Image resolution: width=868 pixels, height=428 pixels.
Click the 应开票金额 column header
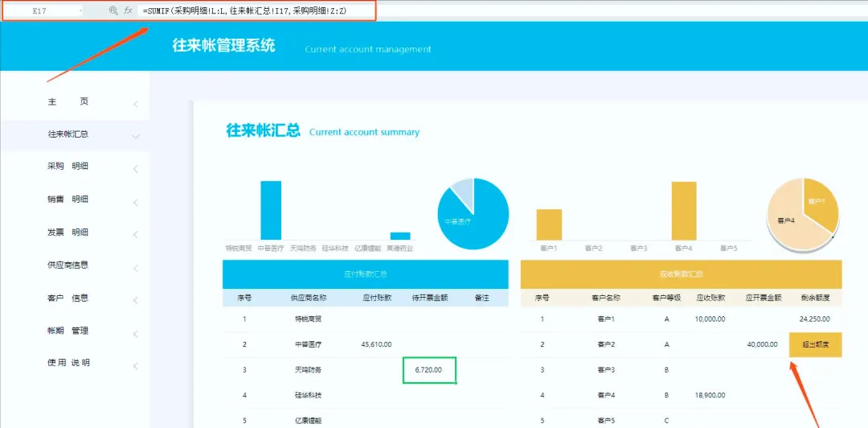coord(764,298)
